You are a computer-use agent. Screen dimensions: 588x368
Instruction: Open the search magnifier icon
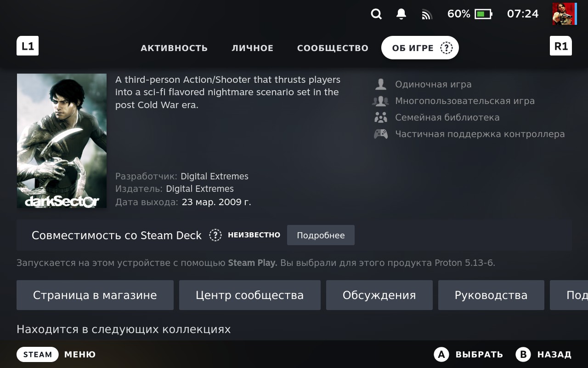376,14
